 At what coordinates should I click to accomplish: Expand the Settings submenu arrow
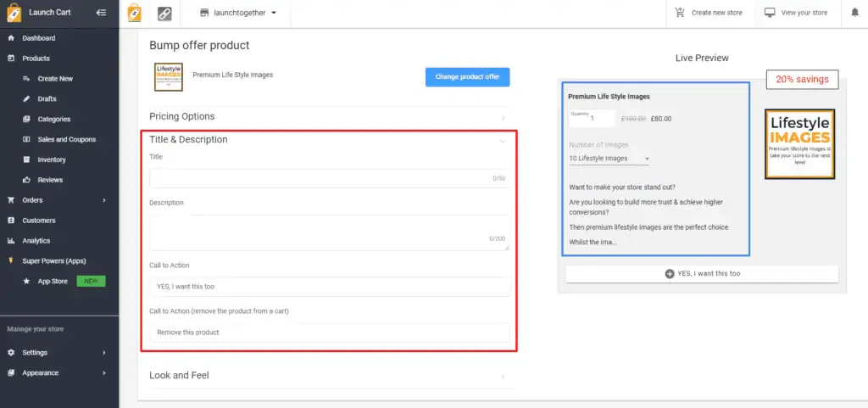pyautogui.click(x=104, y=353)
